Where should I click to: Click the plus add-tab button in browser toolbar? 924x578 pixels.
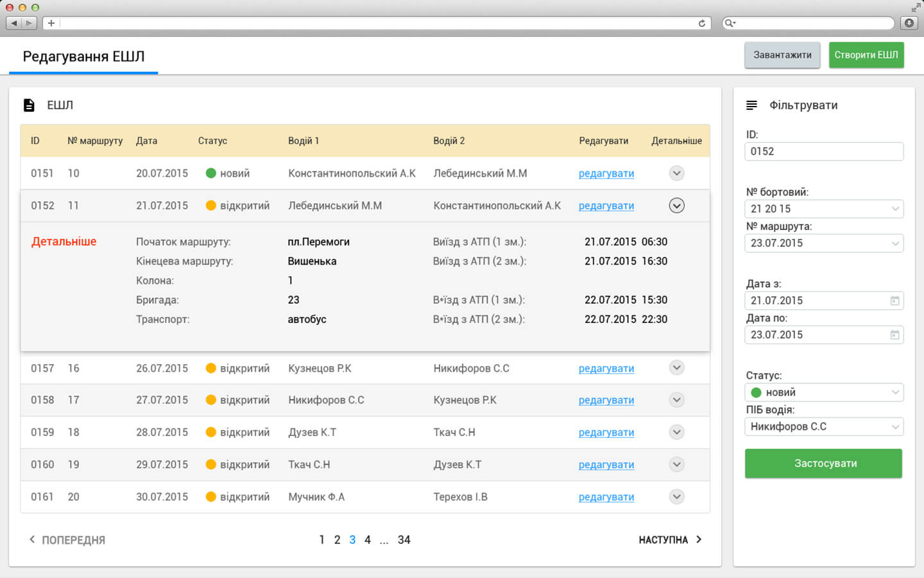pos(51,23)
